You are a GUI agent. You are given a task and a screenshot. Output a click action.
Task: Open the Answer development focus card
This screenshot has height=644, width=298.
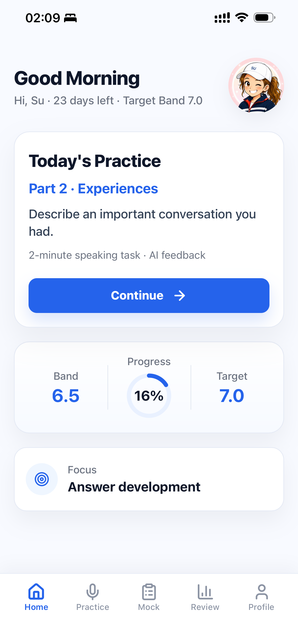coord(149,479)
